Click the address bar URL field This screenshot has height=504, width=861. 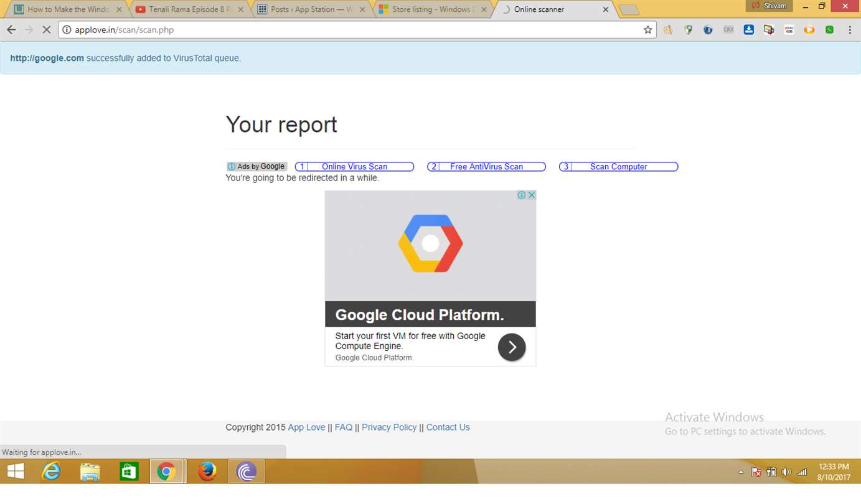(357, 30)
